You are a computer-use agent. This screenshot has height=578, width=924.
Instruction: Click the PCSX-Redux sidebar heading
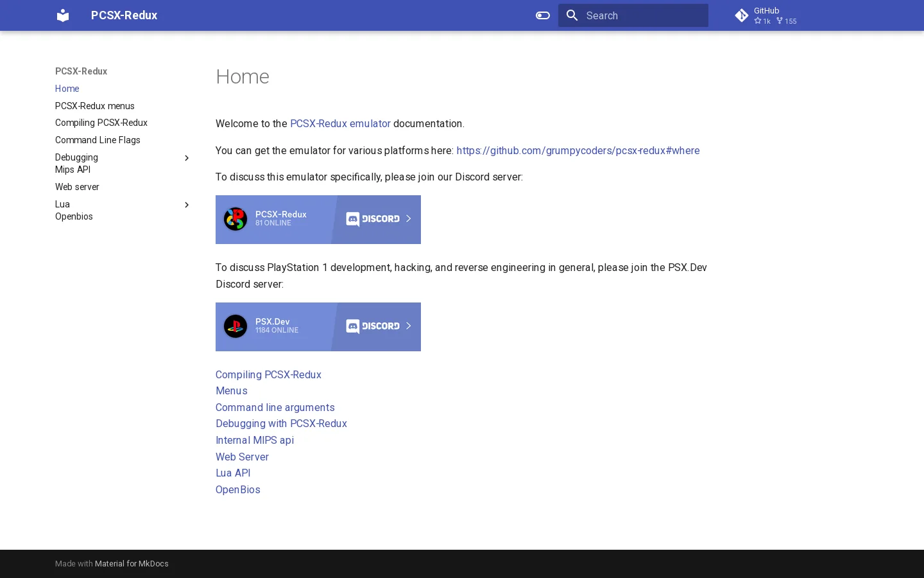point(81,71)
